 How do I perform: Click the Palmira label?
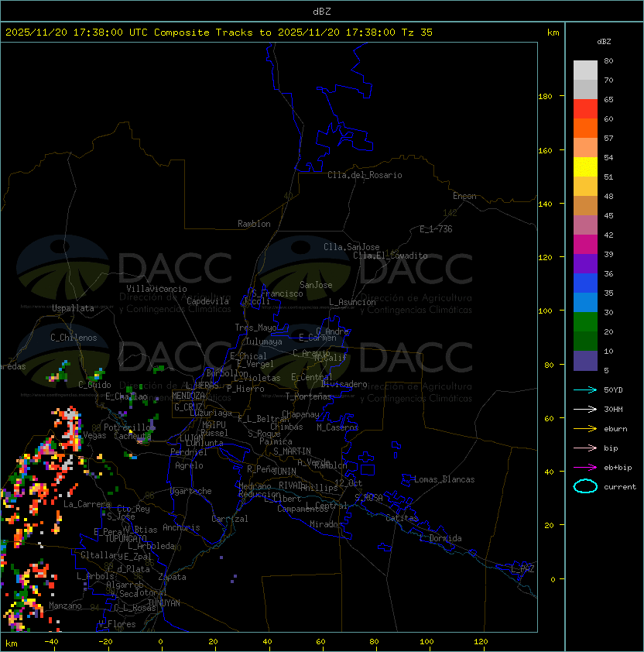276,441
